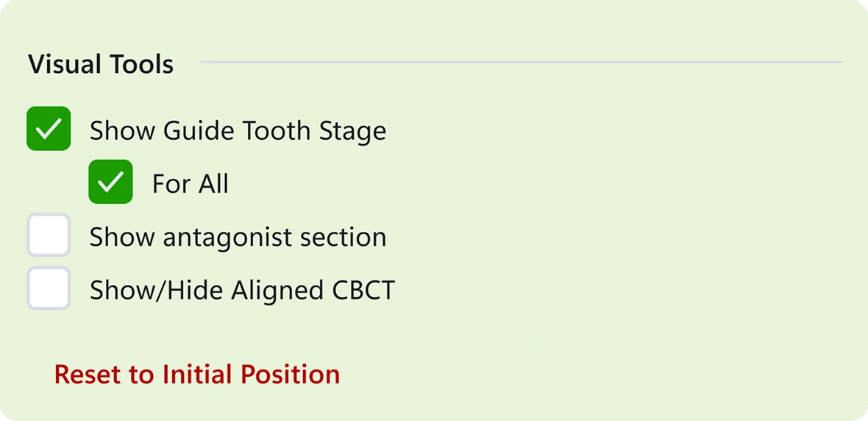Click the white checkmark beside Show Guide Tooth Stage
Screen dimensions: 868x421
49,129
